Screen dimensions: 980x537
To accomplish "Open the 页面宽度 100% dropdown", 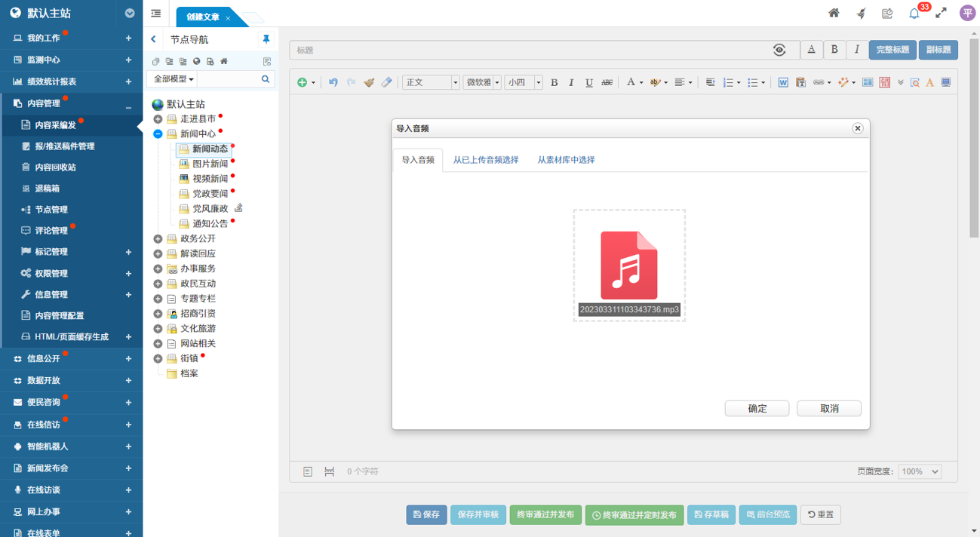I will pyautogui.click(x=920, y=471).
